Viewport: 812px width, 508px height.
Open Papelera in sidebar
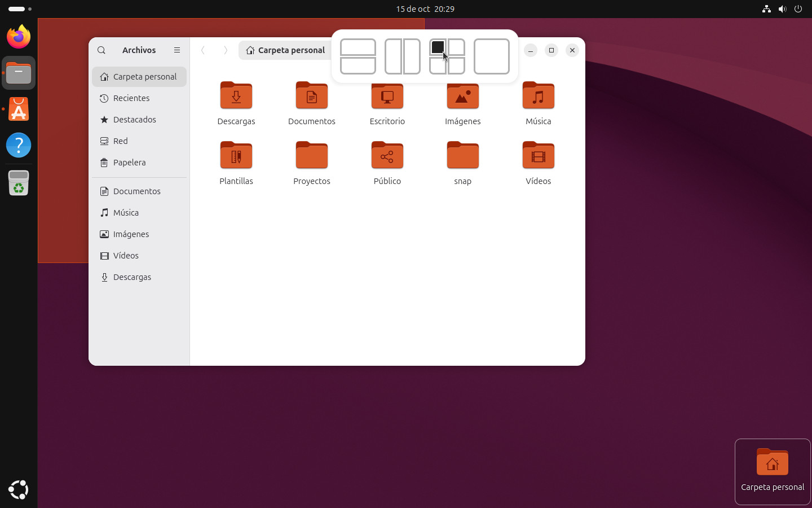pyautogui.click(x=139, y=163)
